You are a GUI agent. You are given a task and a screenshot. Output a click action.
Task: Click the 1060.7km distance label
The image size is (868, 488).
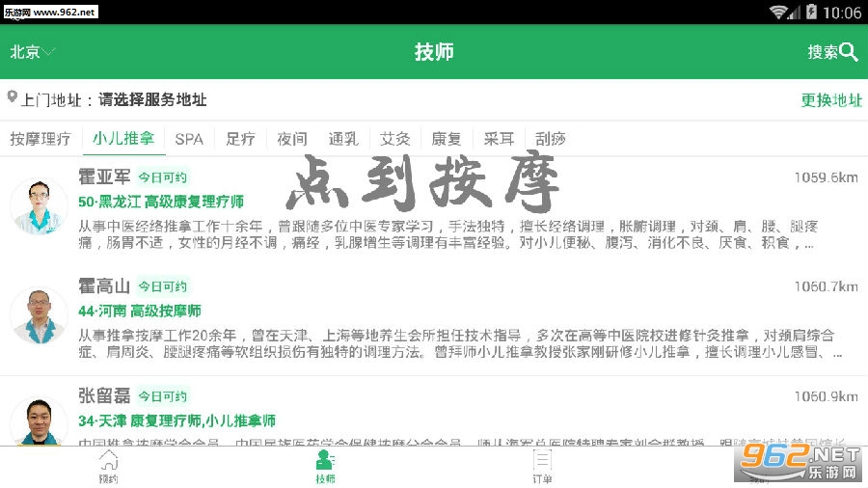826,286
